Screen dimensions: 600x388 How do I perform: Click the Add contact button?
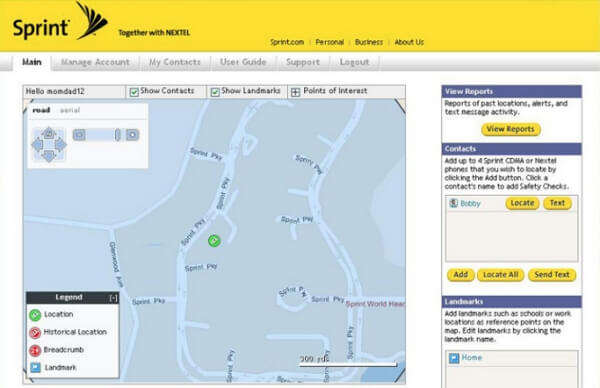[461, 275]
